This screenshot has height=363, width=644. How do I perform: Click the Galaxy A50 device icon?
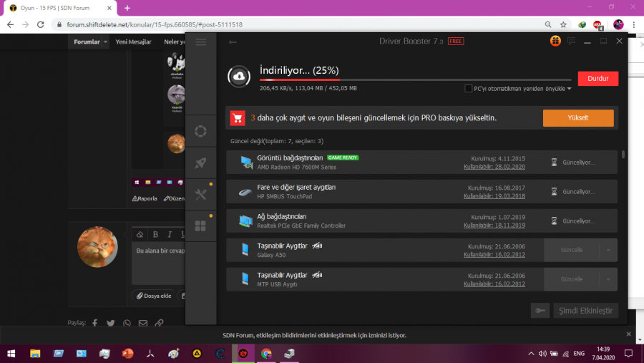point(245,250)
